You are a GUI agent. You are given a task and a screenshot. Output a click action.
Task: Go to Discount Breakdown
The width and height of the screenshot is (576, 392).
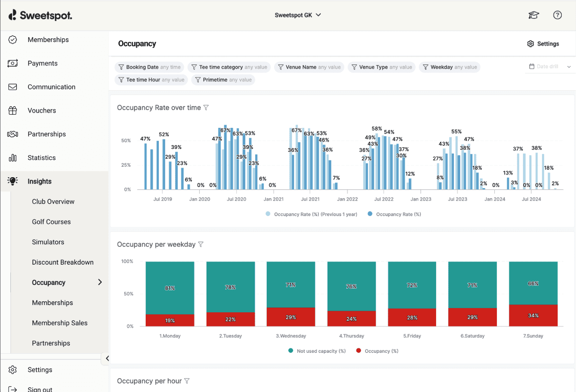(x=62, y=262)
